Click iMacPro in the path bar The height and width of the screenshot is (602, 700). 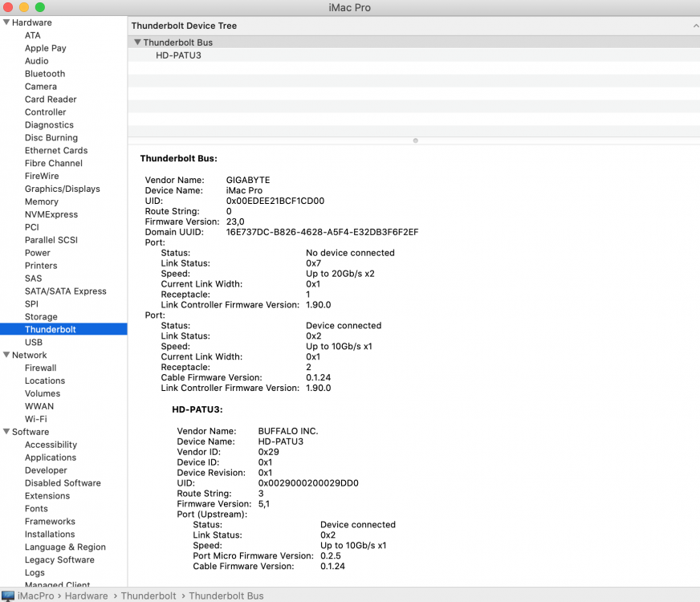[35, 596]
